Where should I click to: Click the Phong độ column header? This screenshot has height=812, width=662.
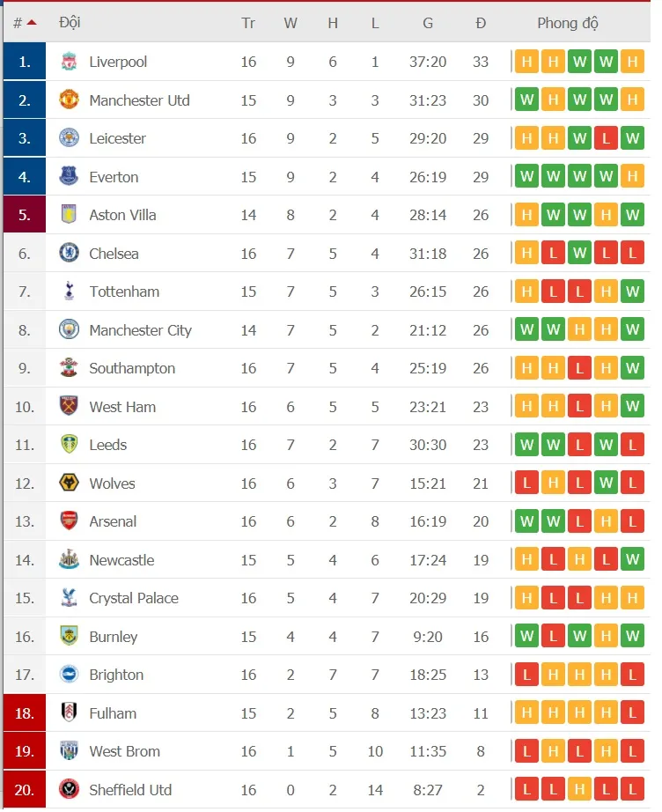(x=568, y=23)
